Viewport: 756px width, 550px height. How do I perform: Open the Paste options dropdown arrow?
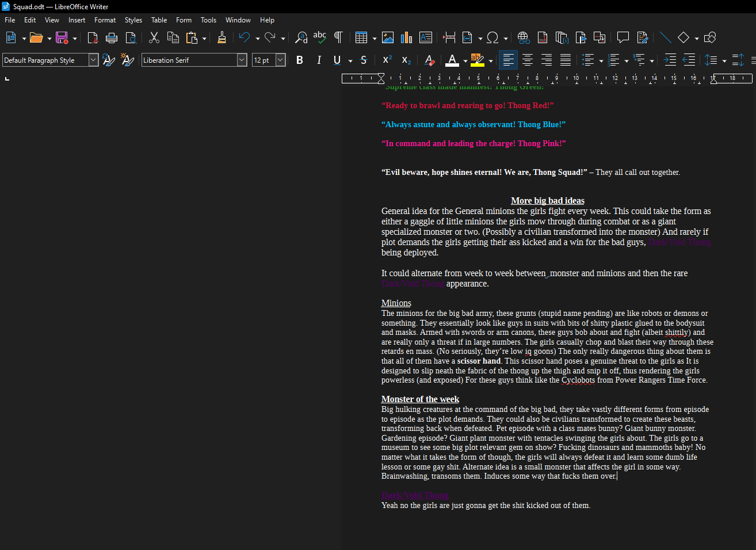coord(204,39)
